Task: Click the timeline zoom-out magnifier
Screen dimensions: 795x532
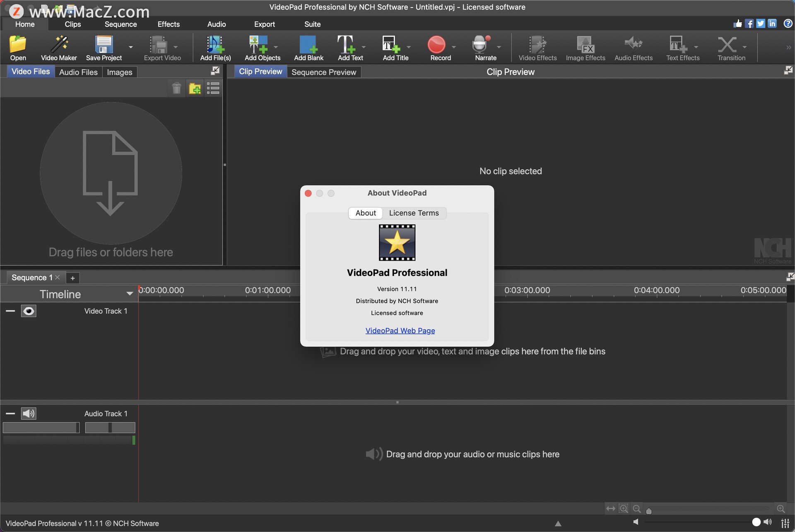Action: coord(637,509)
